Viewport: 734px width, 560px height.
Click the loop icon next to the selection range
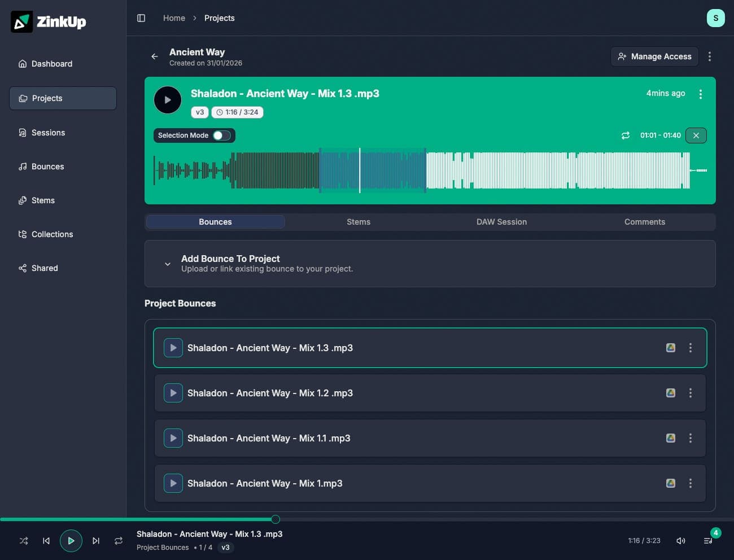click(x=625, y=135)
